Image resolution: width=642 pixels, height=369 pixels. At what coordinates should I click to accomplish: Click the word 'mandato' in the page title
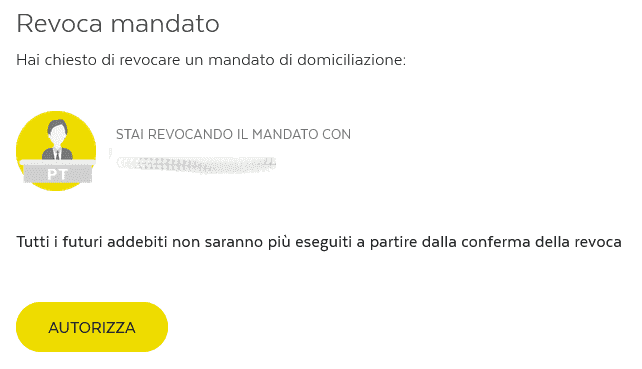(165, 24)
